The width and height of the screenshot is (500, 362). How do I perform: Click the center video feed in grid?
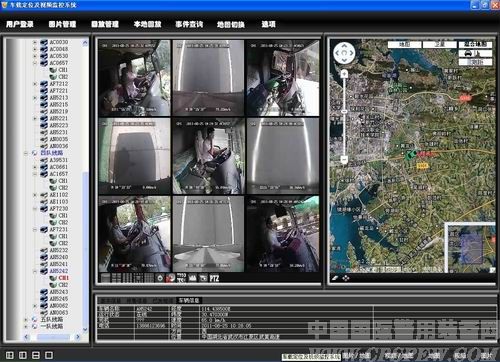point(209,156)
